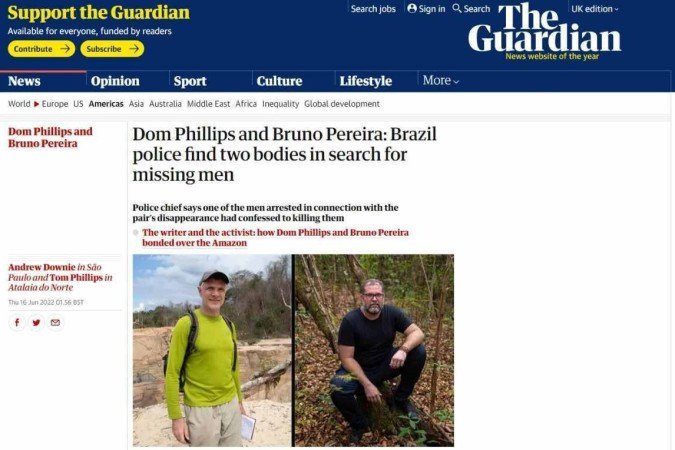Open the Opinion section tab
This screenshot has height=450, width=675.
pos(115,81)
